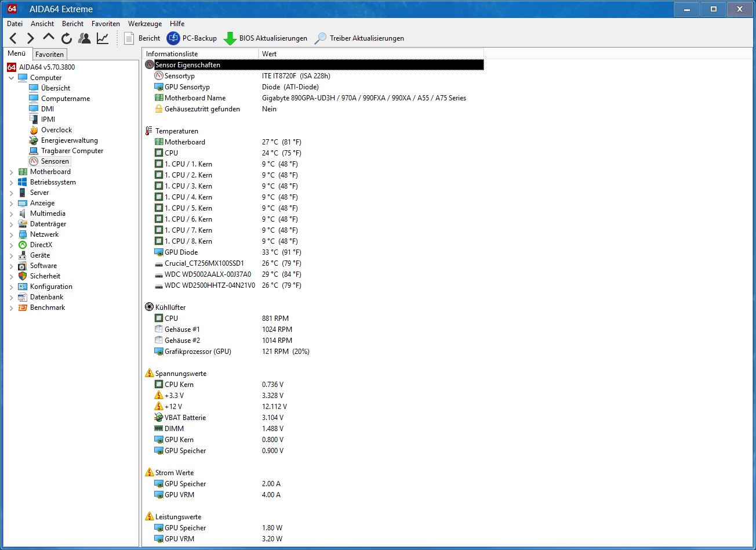The image size is (756, 550).
Task: Click the VBAT Batterie icon
Action: click(159, 418)
